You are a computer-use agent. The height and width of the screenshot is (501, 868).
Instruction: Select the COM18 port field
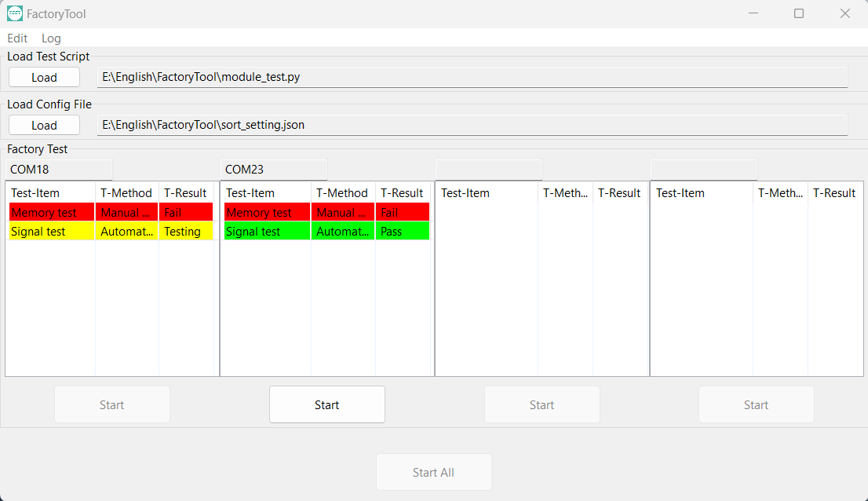click(59, 170)
